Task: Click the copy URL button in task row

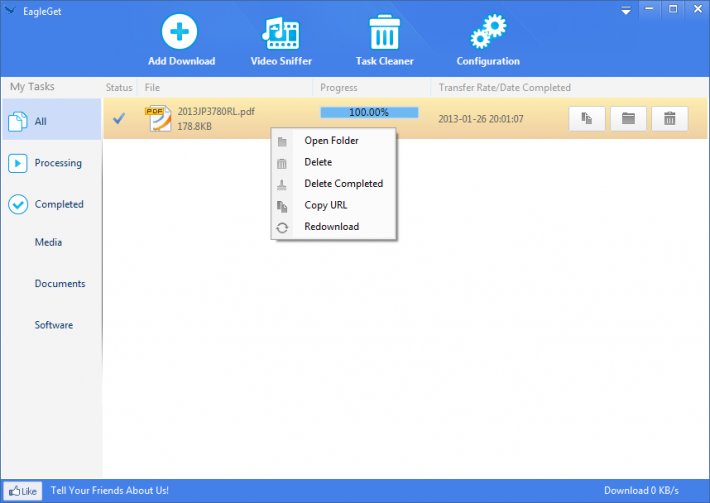Action: click(587, 119)
